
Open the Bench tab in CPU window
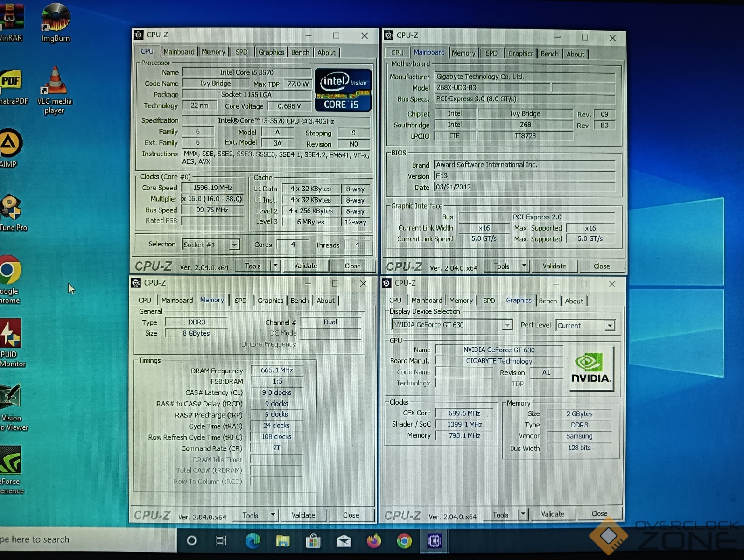[x=300, y=52]
